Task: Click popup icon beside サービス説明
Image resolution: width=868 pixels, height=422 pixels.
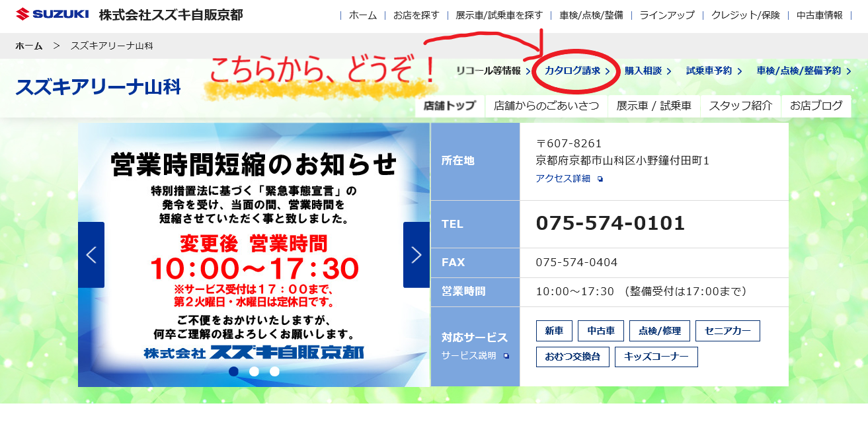Action: point(506,356)
